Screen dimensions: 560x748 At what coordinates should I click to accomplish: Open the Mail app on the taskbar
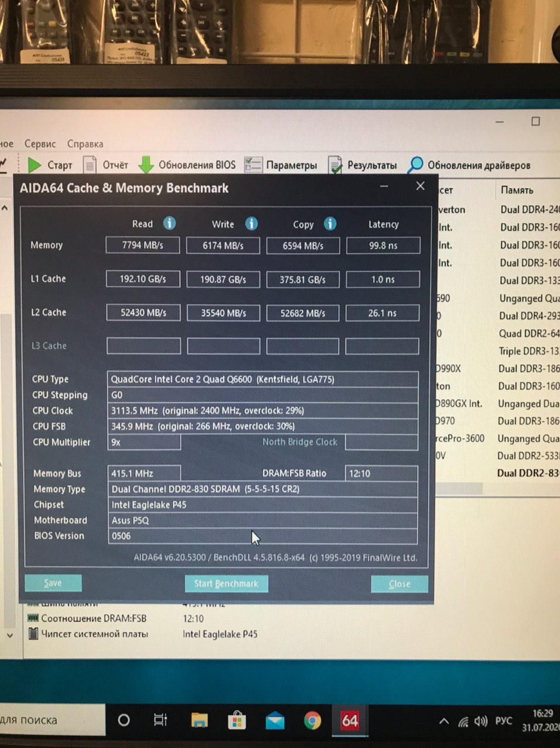[x=275, y=720]
